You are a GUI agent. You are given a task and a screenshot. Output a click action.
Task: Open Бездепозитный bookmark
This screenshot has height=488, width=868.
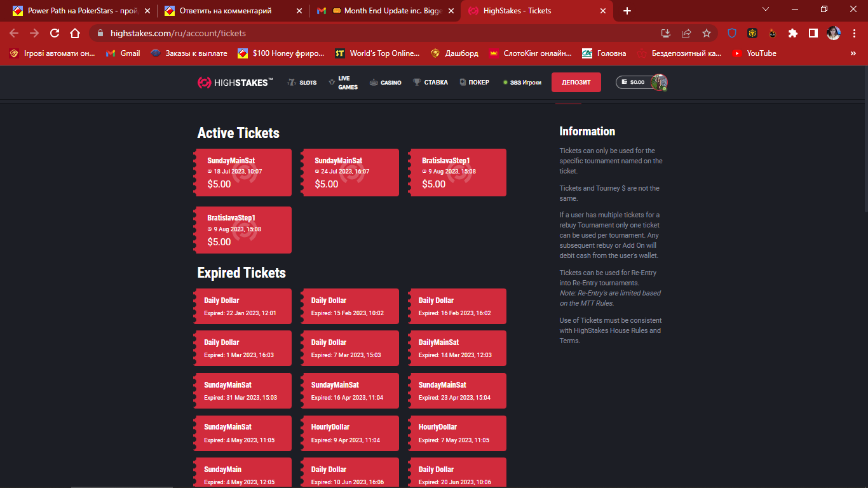point(679,53)
